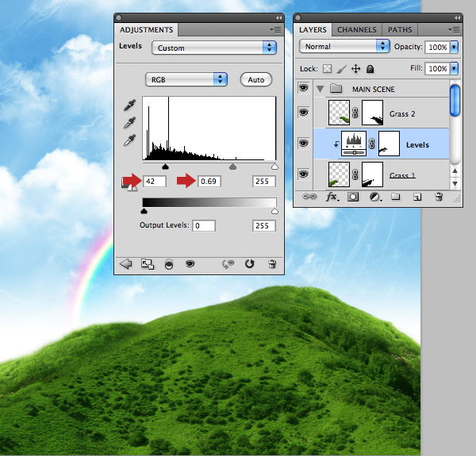Select the gray point eyedropper

coord(129,123)
